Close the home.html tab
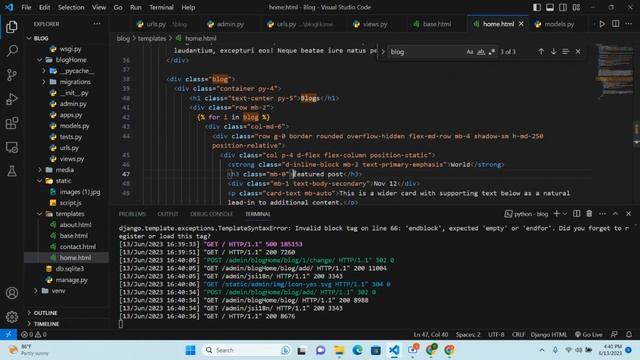Screen dimensions: 640x360 (x=521, y=24)
